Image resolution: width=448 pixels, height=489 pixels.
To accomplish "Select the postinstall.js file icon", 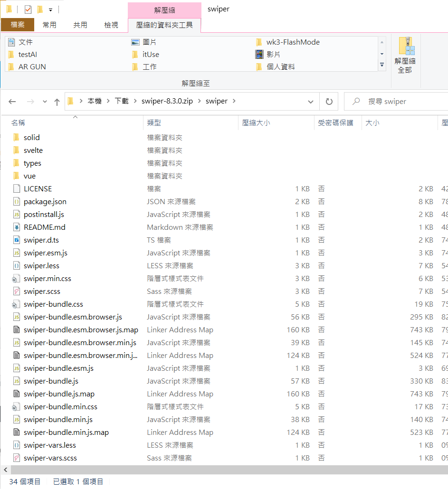I will (x=17, y=214).
